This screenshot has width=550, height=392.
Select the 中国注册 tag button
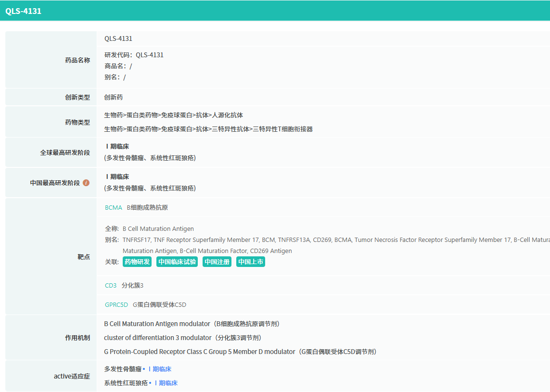217,262
